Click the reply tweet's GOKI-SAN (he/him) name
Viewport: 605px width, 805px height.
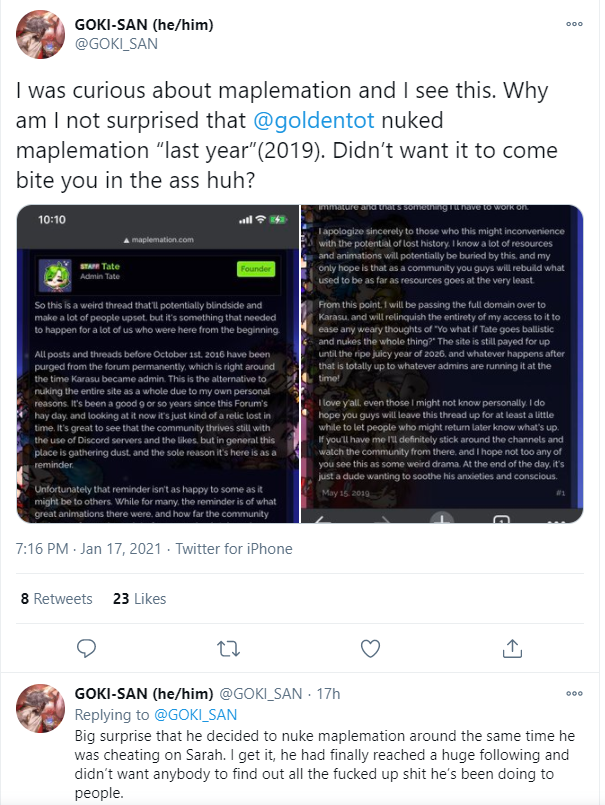[x=144, y=694]
